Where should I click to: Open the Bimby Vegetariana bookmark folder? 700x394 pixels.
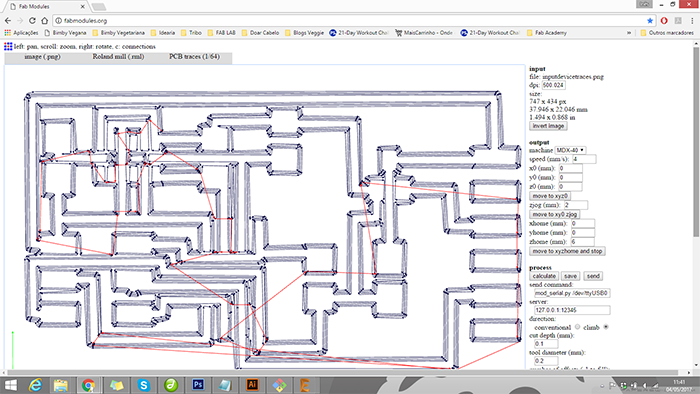coord(119,33)
